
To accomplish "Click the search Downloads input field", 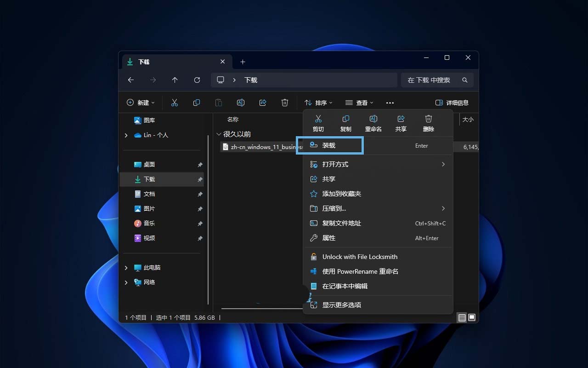I will point(432,80).
